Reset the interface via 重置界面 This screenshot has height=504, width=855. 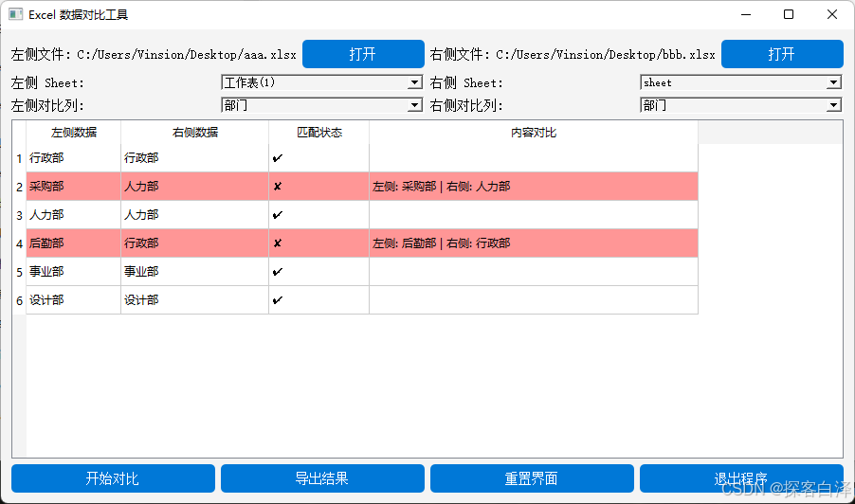pos(532,478)
